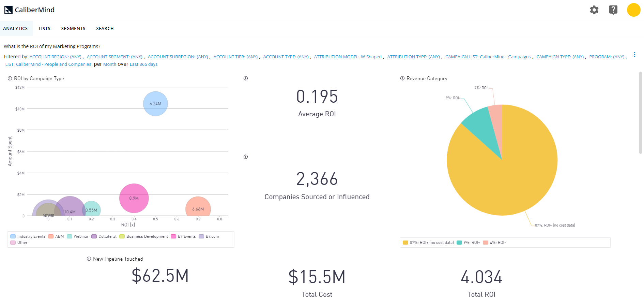Toggle 9% ROI+ legend item
The image size is (644, 306).
tap(468, 243)
